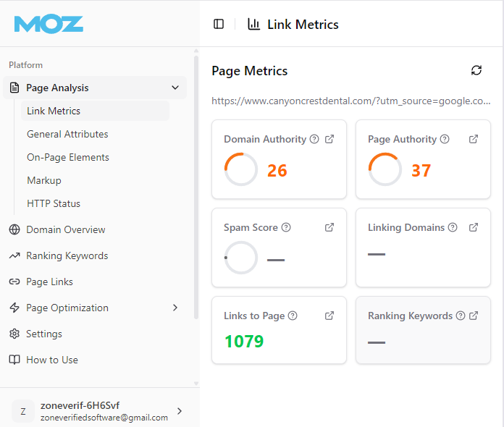Screen dimensions: 504x427
Task: Click the Page Authority value 37
Action: (421, 171)
